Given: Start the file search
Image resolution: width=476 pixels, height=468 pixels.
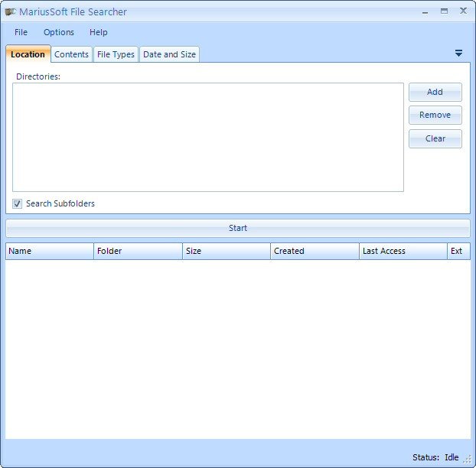Looking at the screenshot, I should 238,228.
